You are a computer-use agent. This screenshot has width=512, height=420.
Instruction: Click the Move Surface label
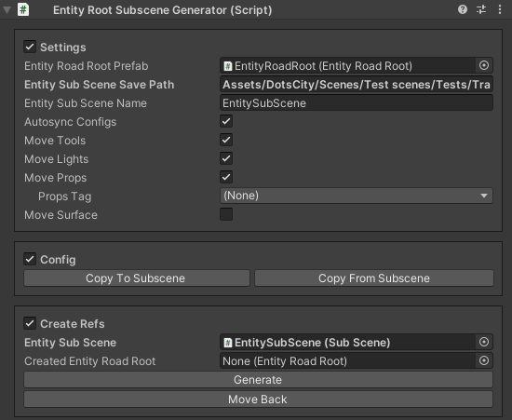(61, 215)
